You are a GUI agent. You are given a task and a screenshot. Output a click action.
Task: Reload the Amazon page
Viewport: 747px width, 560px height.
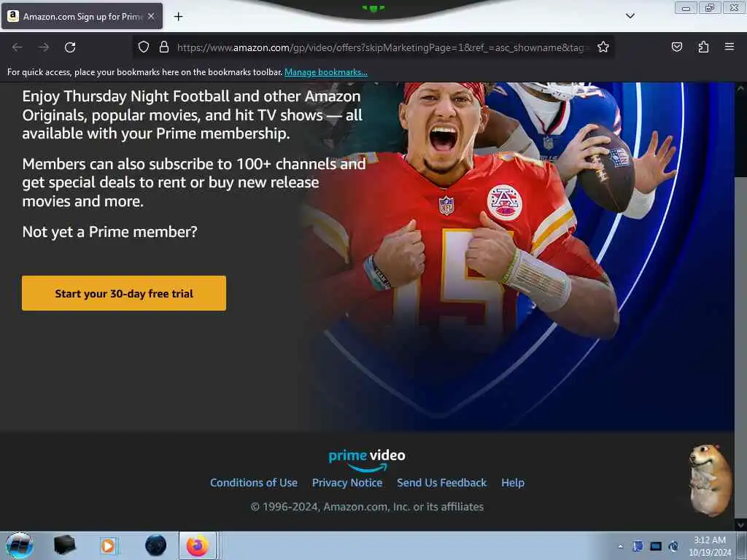pyautogui.click(x=70, y=47)
